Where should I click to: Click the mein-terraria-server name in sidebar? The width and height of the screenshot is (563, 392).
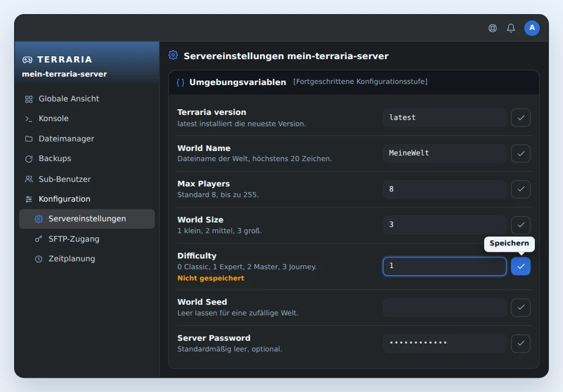coord(64,74)
